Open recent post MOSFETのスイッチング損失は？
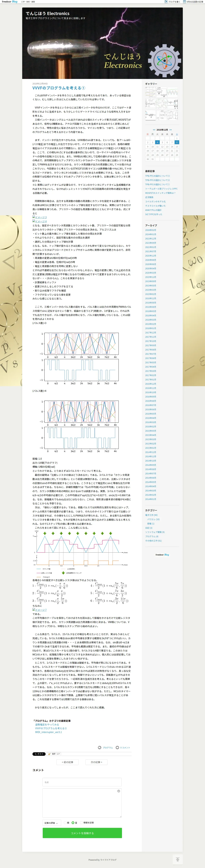The height and width of the screenshot is (868, 205). click(160, 193)
